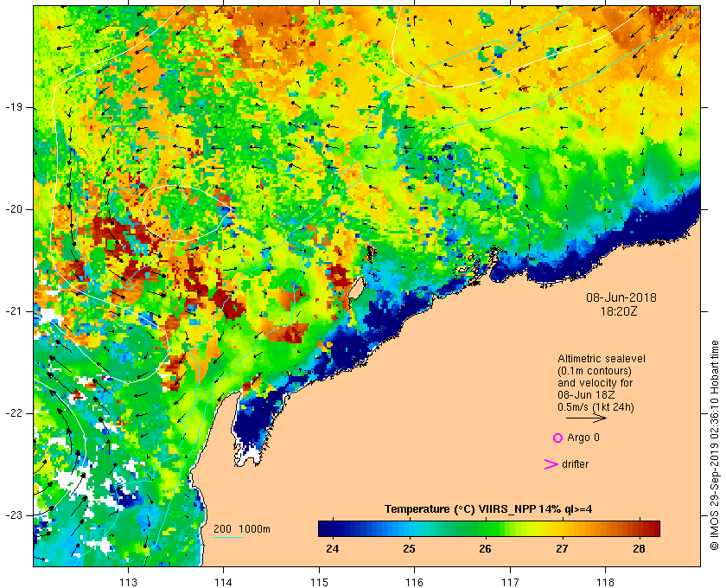Click color bar tick label 28
The height and width of the screenshot is (588, 726).
pos(639,549)
